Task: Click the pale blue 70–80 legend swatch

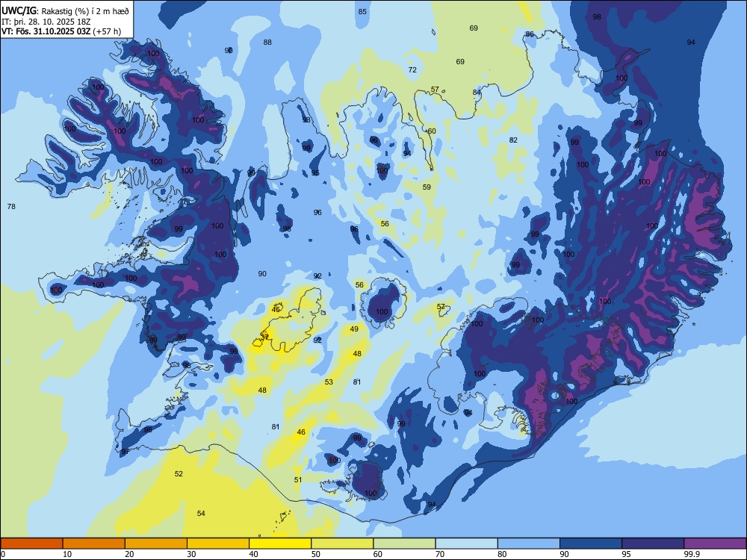Action: [466, 544]
